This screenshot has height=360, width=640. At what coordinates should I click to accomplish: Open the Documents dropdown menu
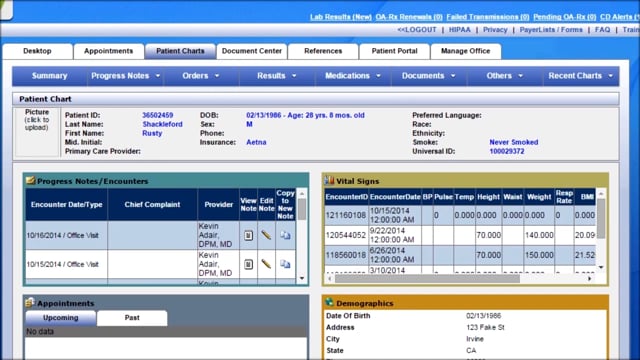click(x=429, y=76)
